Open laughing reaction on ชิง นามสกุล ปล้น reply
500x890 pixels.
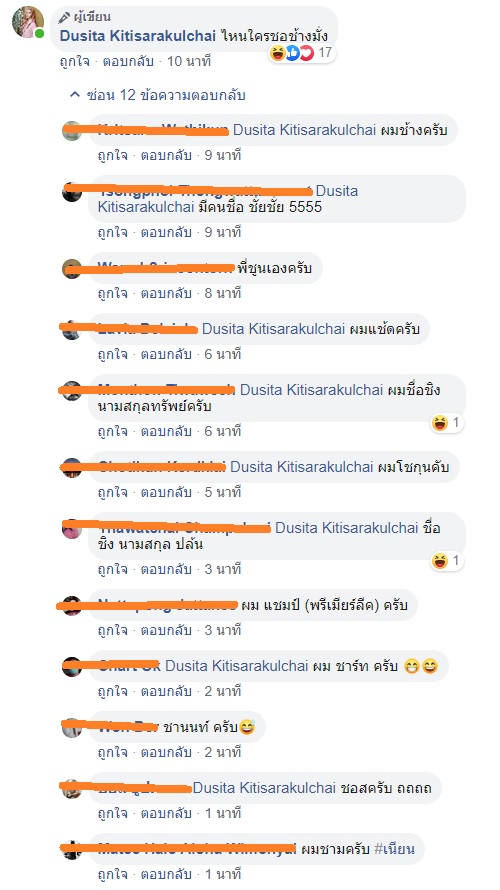(x=447, y=561)
